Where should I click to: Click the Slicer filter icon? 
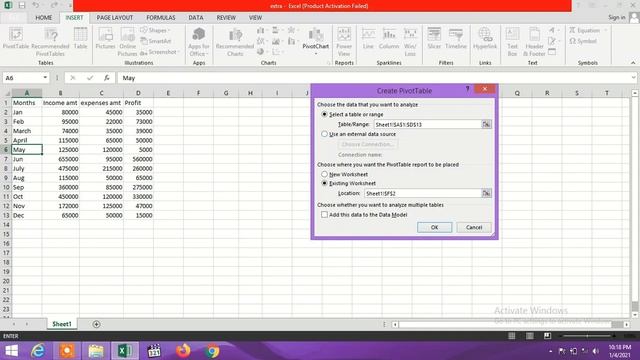click(x=434, y=39)
